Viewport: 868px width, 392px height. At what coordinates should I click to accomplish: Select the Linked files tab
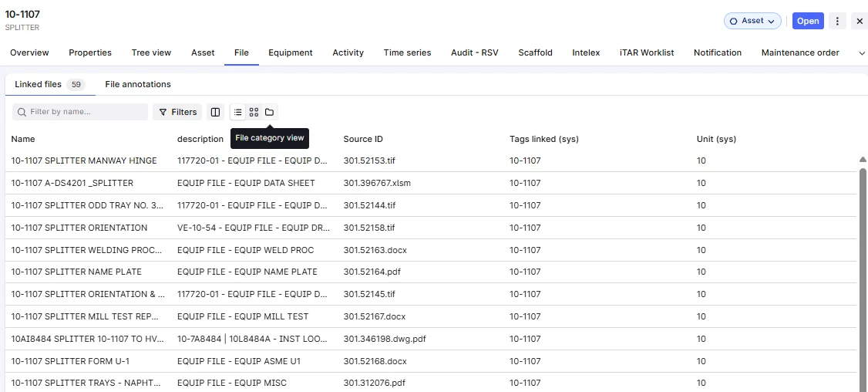click(x=39, y=84)
